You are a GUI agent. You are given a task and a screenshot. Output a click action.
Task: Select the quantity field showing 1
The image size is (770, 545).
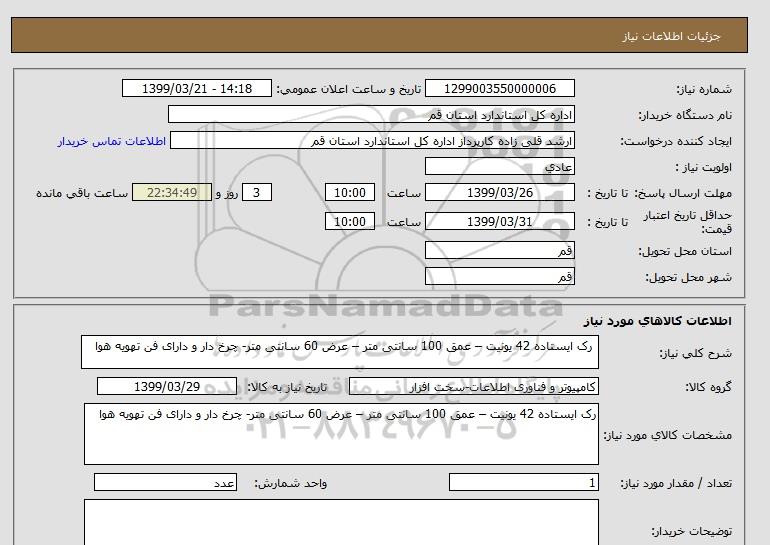pyautogui.click(x=524, y=483)
